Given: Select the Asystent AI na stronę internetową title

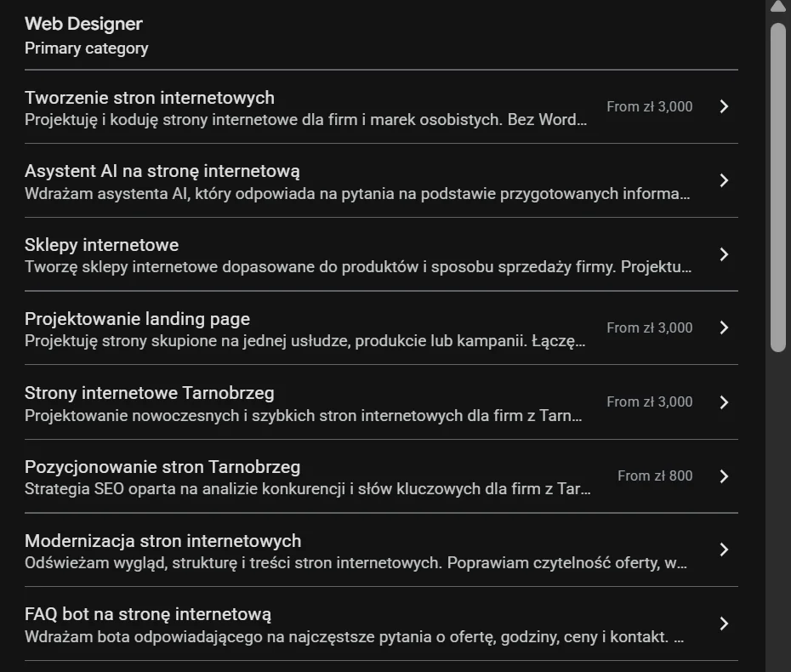Looking at the screenshot, I should click(162, 172).
